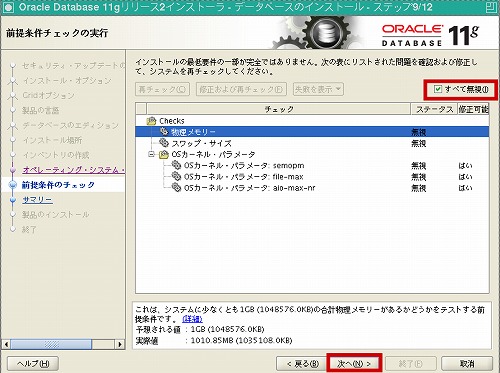This screenshot has height=373, width=500.
Task: Select the 物理メモリー row
Action: tap(312, 132)
